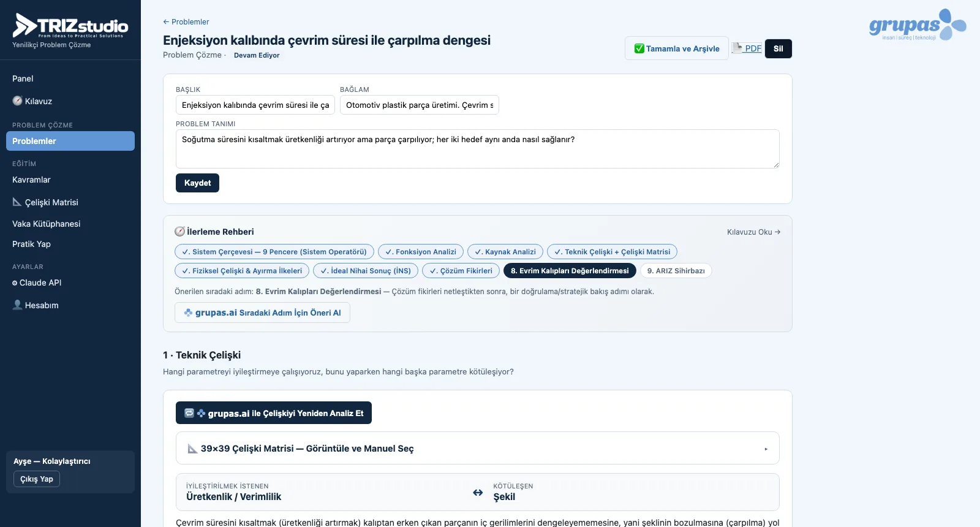Screen dimensions: 980x527
Task: Click the robot icon on Yeniden Analiz button
Action: 189,413
